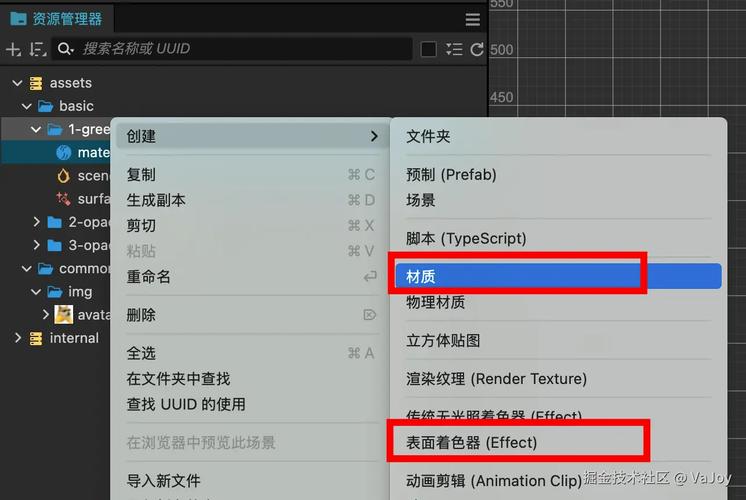Click the collapse all tree icon

point(454,49)
